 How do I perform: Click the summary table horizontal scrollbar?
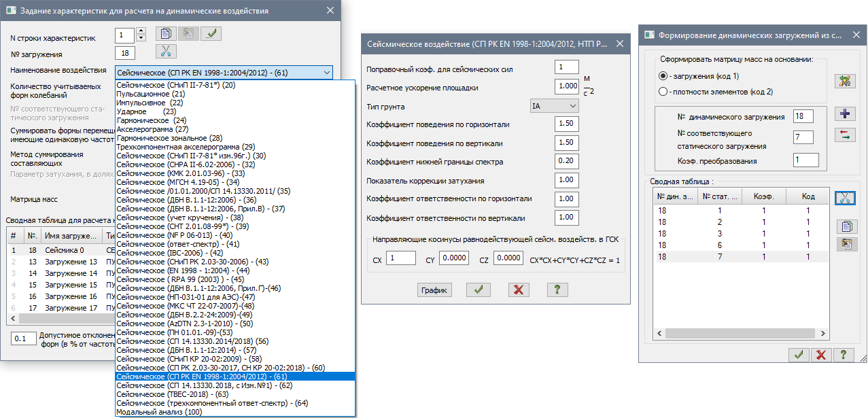coord(61,319)
